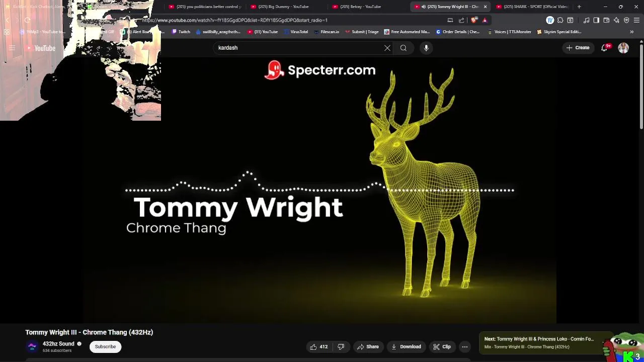The height and width of the screenshot is (362, 644).
Task: Mute the Tommy Wright III tab audio
Action: pos(423,7)
